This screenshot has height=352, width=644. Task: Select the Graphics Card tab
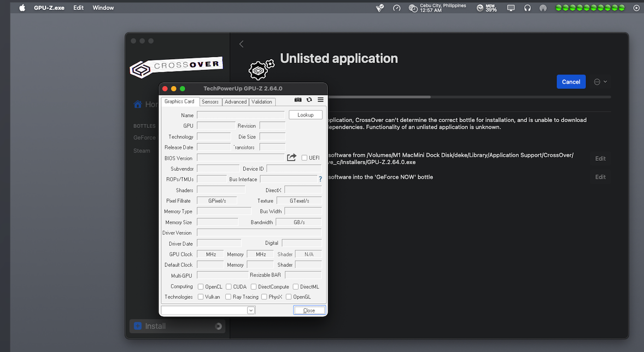[179, 101]
